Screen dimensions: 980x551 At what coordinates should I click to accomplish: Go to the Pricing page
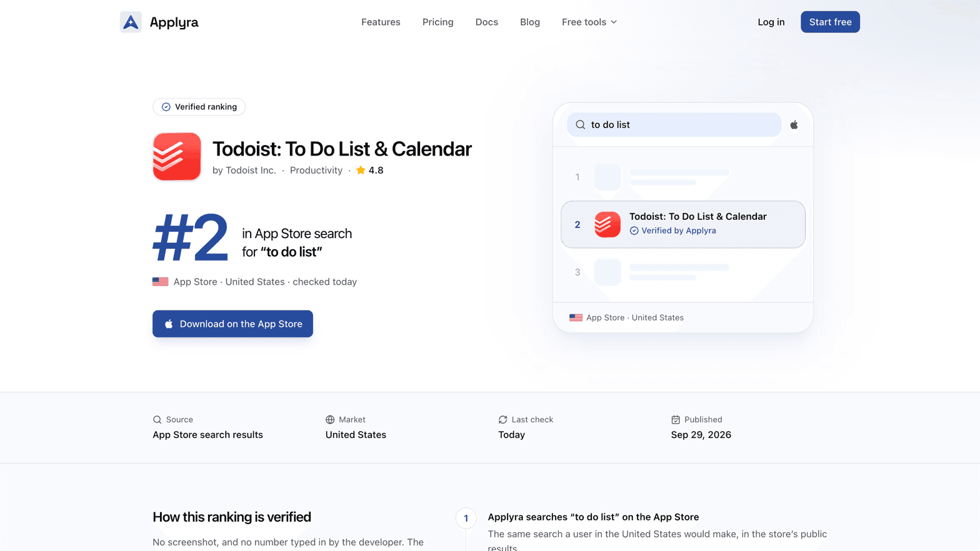[437, 22]
